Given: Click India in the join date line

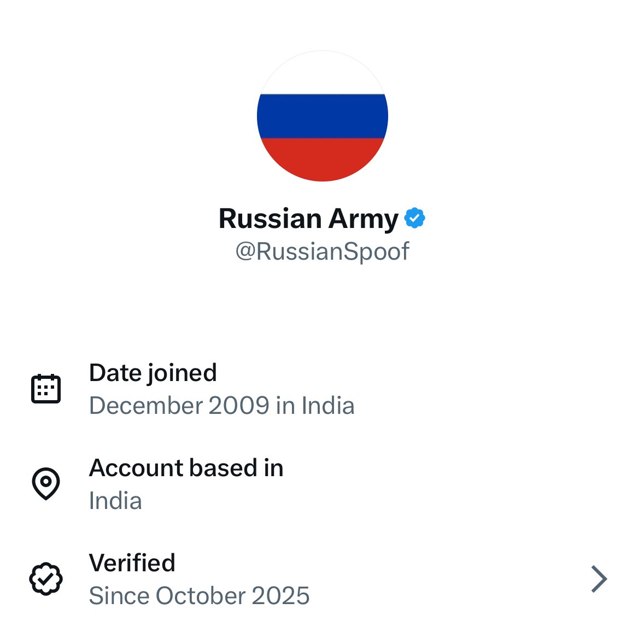Looking at the screenshot, I should point(328,406).
